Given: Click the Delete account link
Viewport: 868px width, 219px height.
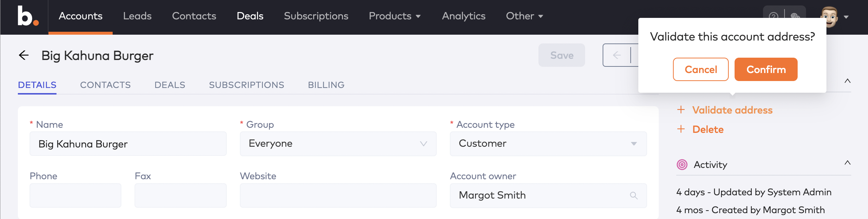Looking at the screenshot, I should 708,129.
